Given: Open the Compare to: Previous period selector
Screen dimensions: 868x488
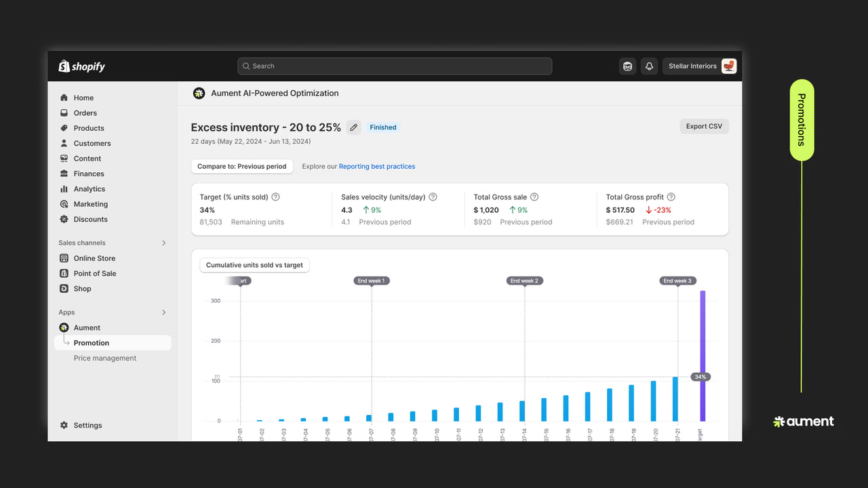Looking at the screenshot, I should point(241,166).
